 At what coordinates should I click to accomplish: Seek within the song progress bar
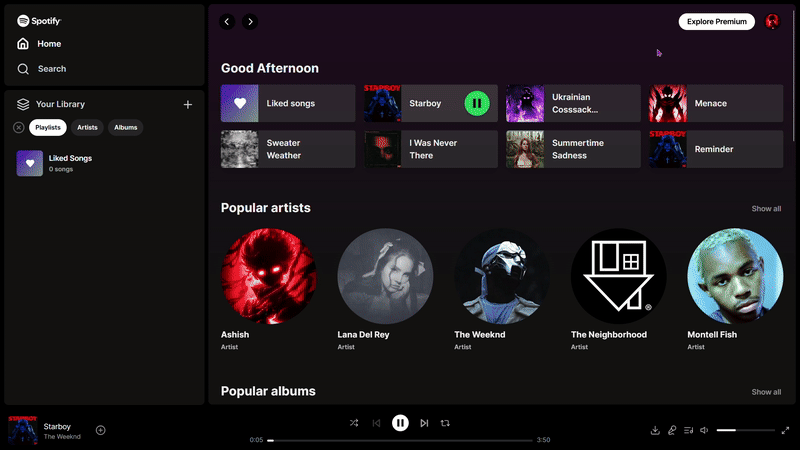pos(400,440)
